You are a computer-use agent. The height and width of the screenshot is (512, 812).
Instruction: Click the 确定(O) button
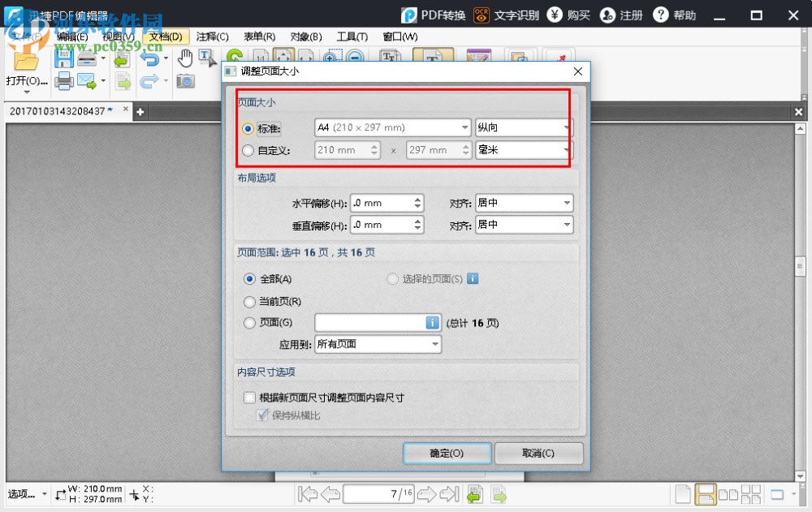point(447,454)
